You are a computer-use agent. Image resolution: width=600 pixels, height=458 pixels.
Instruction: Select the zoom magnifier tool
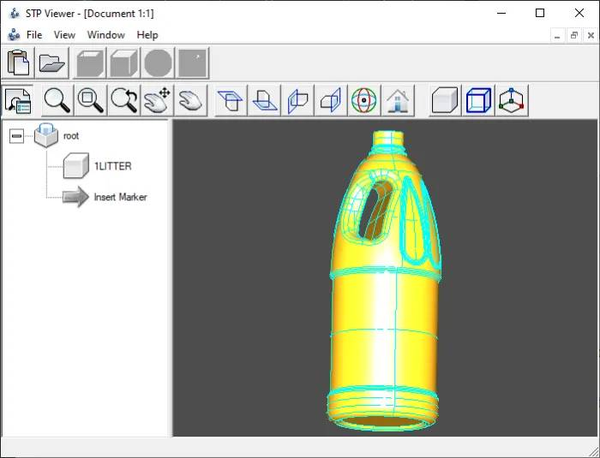[x=57, y=101]
